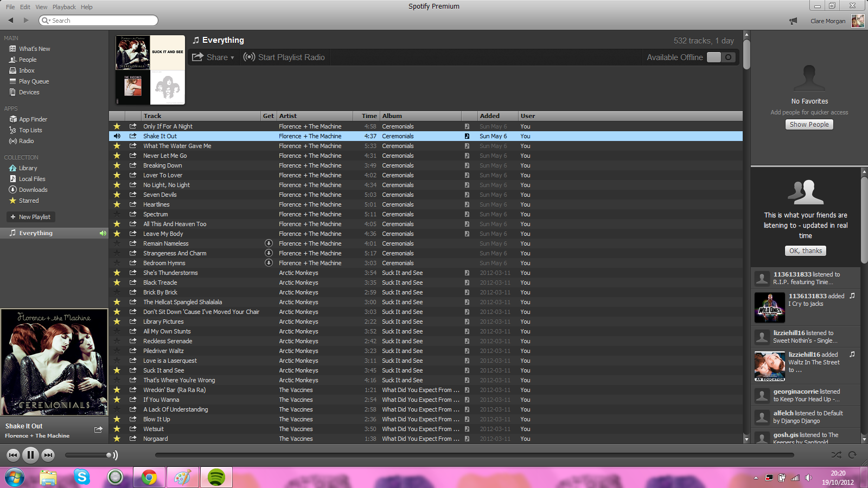Download Remain Nameless via the Get icon

pos(269,243)
